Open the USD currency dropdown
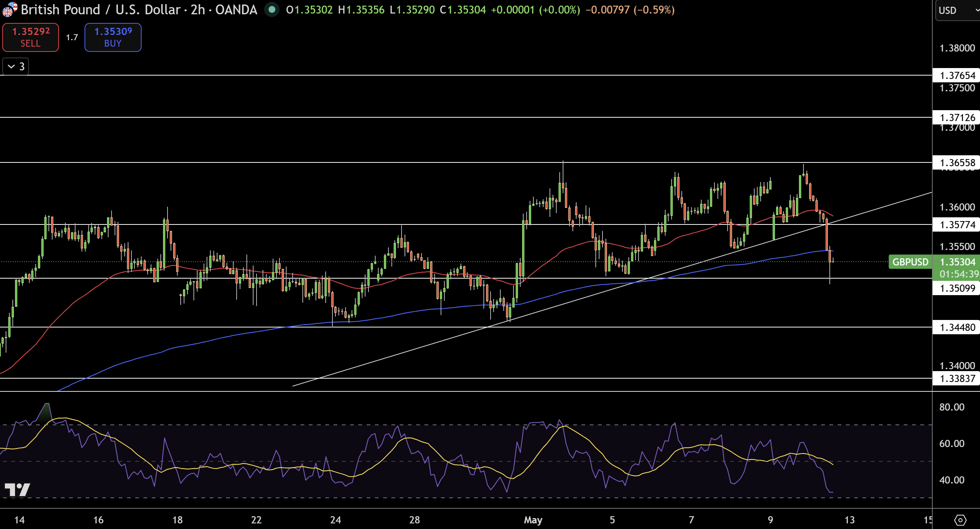This screenshot has height=529, width=980. (x=957, y=10)
